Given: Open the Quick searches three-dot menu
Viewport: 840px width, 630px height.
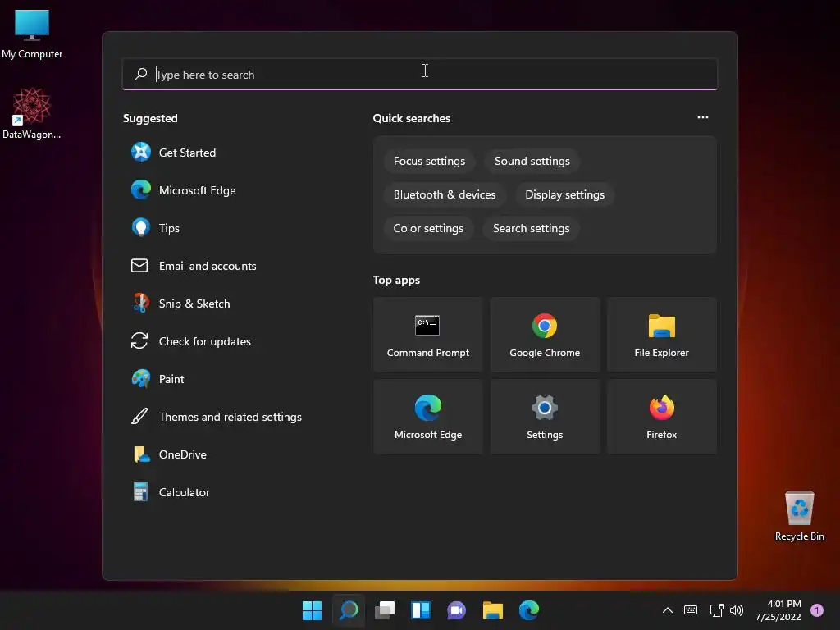Looking at the screenshot, I should point(703,117).
